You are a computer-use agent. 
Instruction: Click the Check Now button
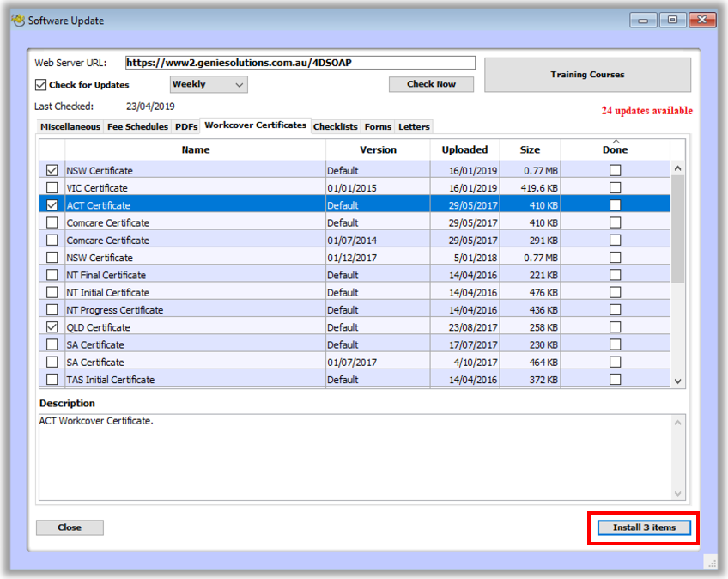(x=431, y=84)
